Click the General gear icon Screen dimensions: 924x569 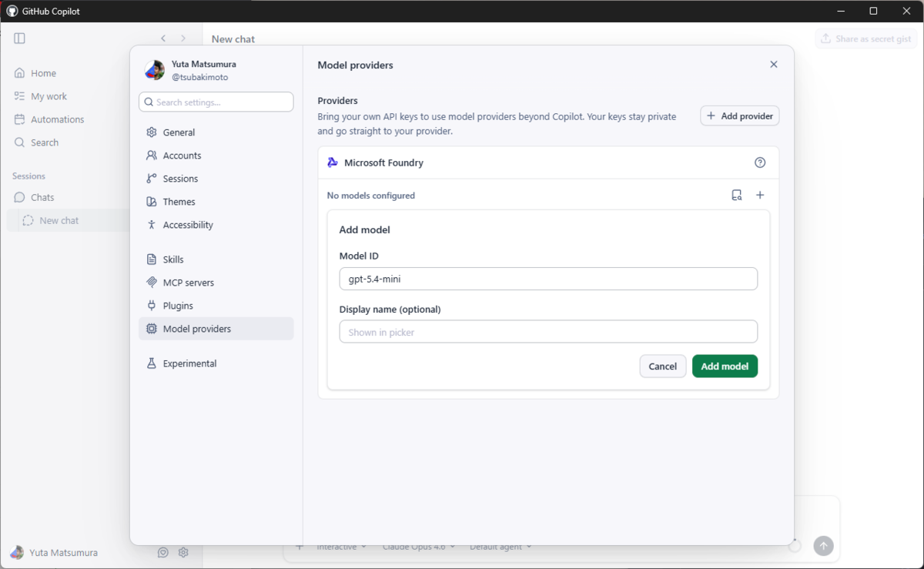[x=152, y=132]
